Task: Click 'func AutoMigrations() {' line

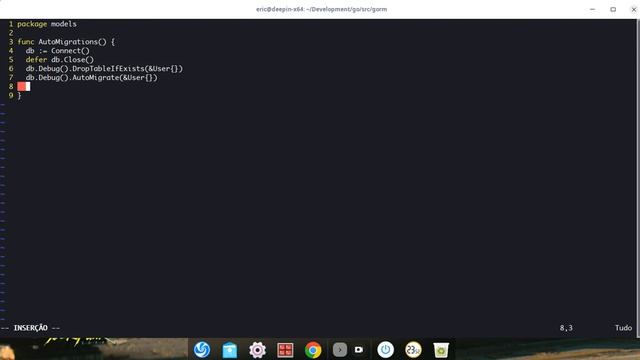Action: (66, 42)
